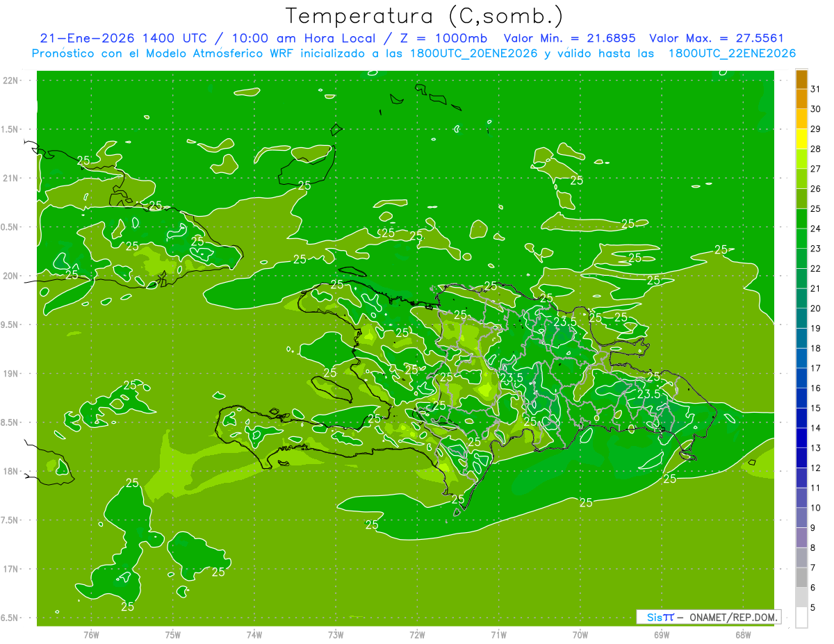Click the "6.5N" latitude axis label

pos(10,618)
